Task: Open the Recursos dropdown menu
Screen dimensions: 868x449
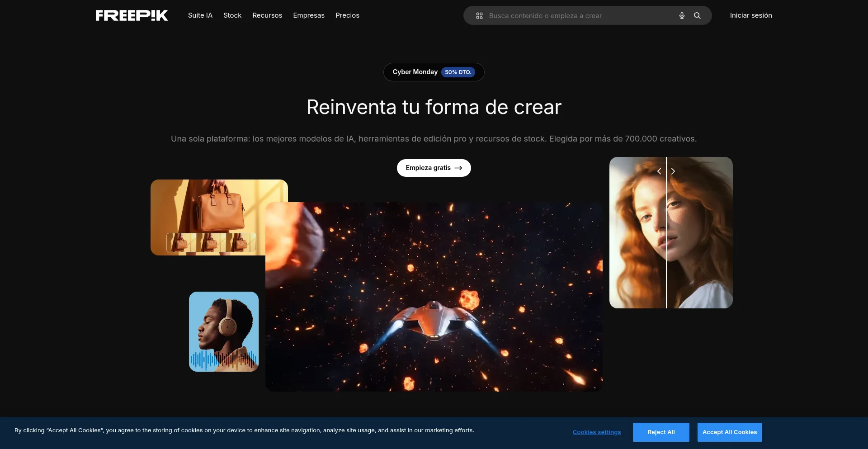Action: 267,15
